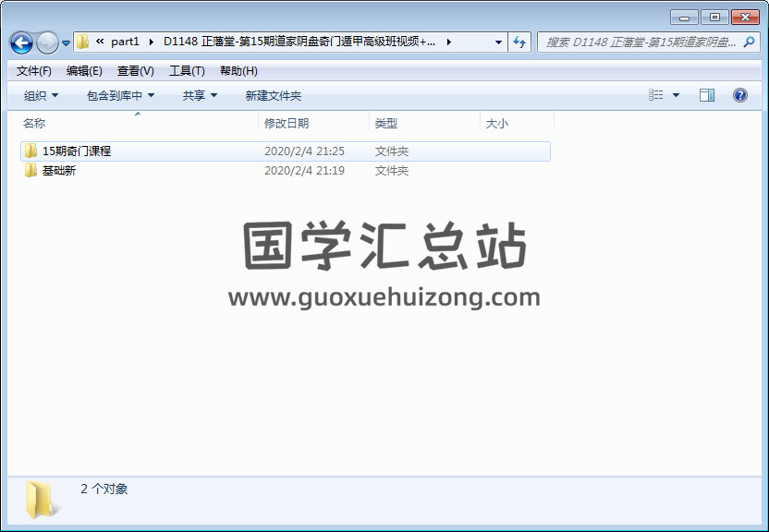Open the 文件(F) menu
The width and height of the screenshot is (769, 532).
pos(34,71)
